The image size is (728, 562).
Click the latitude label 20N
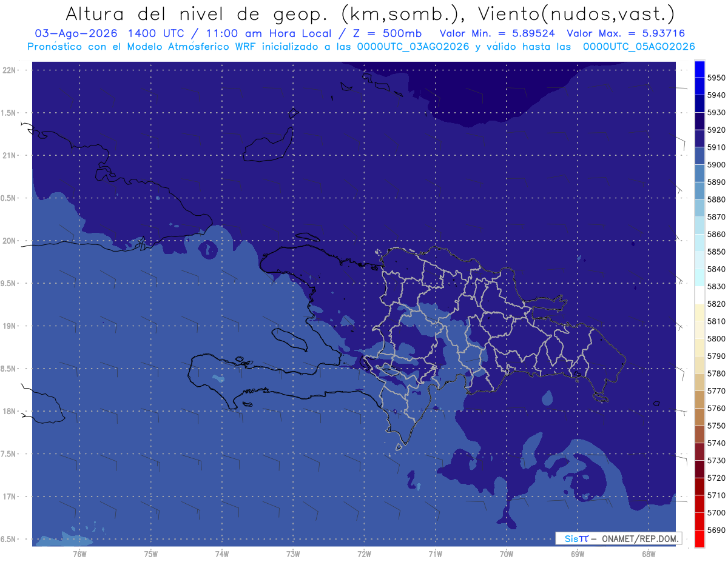point(9,241)
